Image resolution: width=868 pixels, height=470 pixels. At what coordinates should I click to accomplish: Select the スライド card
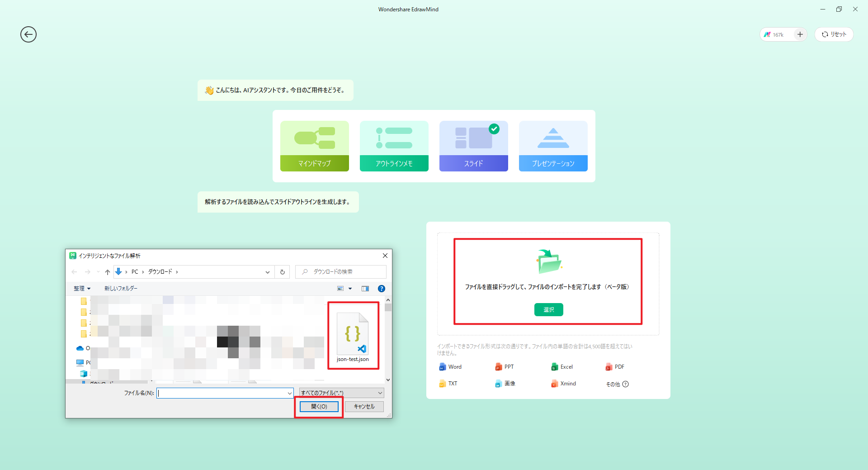pos(474,146)
